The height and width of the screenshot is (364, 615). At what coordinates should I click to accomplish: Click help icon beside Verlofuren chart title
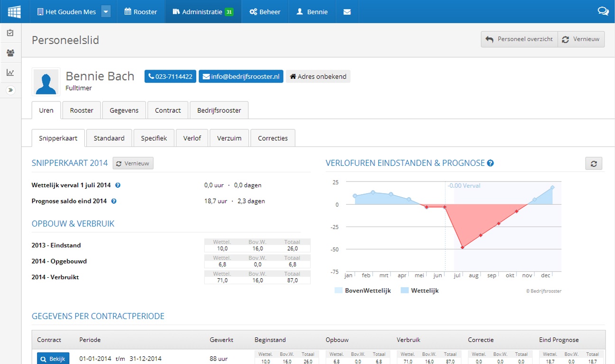coord(490,163)
